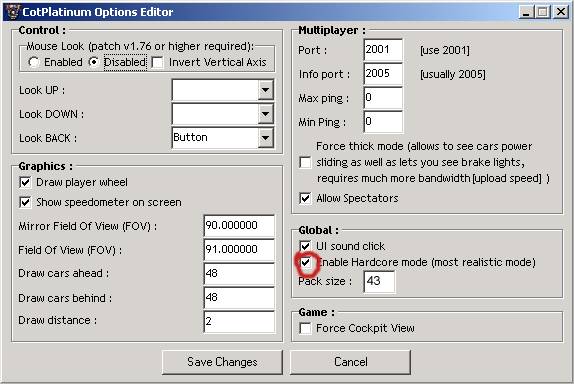This screenshot has height=384, width=574.
Task: Click the Min Ping input field
Action: pos(383,122)
